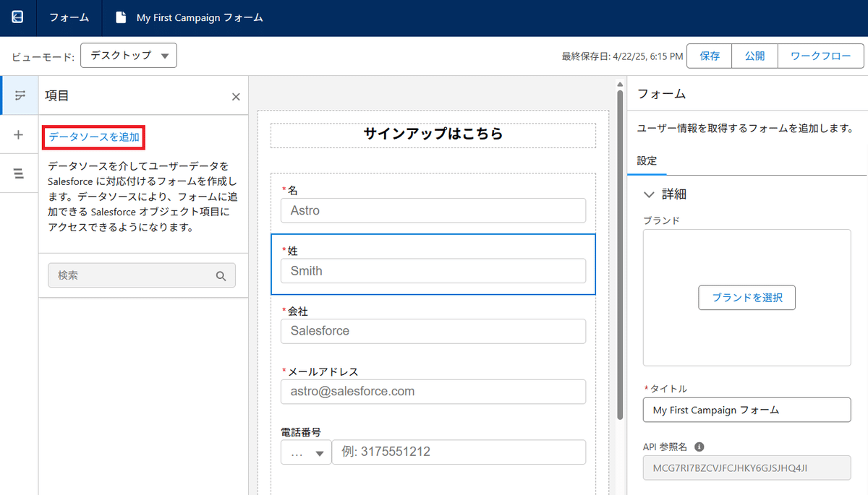Viewport: 868px width, 495px height.
Task: Click the ブランドを選択 button
Action: 746,297
